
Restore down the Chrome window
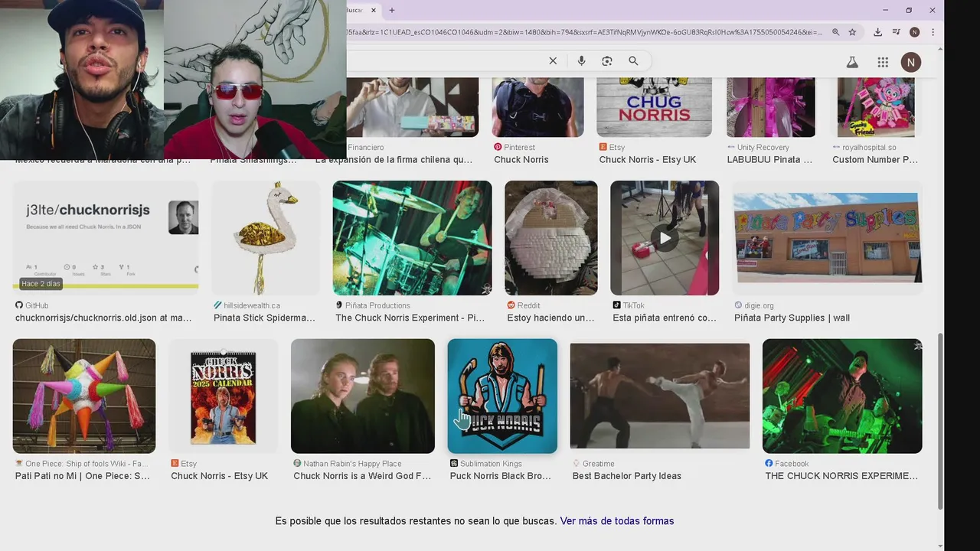[x=909, y=10]
